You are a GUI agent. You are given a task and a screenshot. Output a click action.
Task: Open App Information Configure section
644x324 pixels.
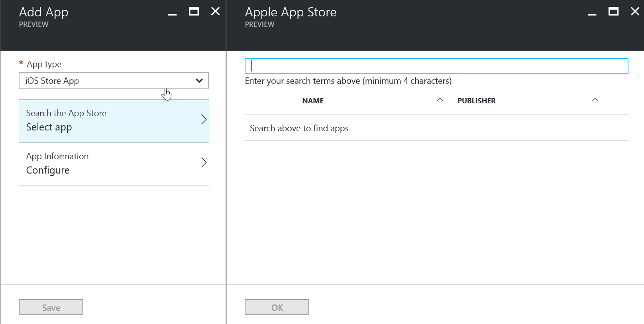pyautogui.click(x=108, y=164)
